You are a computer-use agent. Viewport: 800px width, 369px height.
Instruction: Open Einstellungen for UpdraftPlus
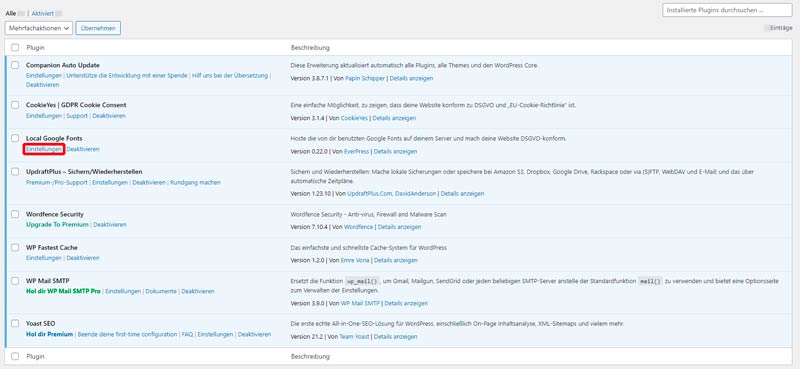coord(110,182)
